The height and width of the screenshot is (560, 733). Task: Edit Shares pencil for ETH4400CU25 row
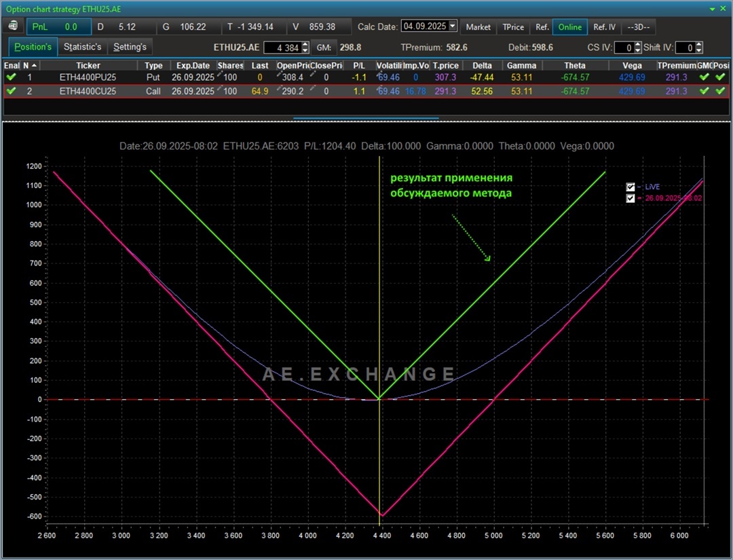pos(219,88)
